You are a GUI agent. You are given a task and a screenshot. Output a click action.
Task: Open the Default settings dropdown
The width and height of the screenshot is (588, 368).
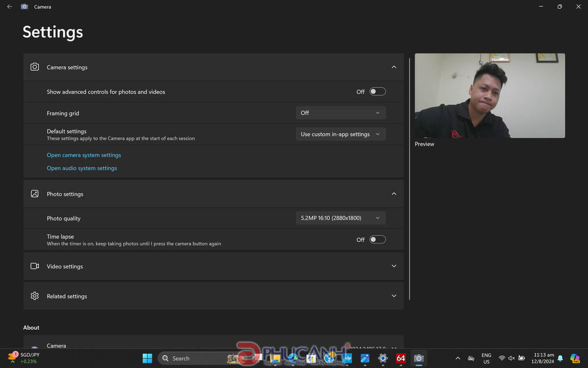point(341,134)
